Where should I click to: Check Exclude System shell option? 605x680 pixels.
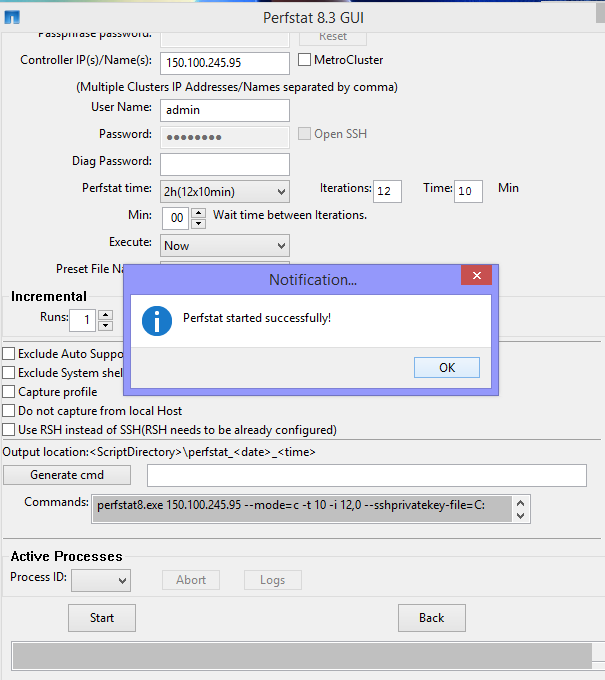click(x=9, y=373)
